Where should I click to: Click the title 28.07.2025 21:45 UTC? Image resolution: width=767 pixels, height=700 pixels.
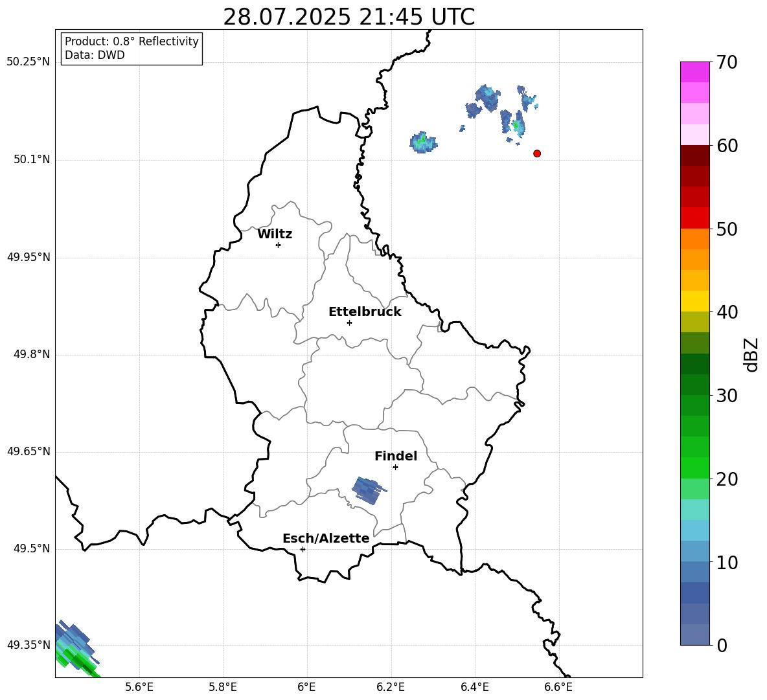[x=349, y=17]
